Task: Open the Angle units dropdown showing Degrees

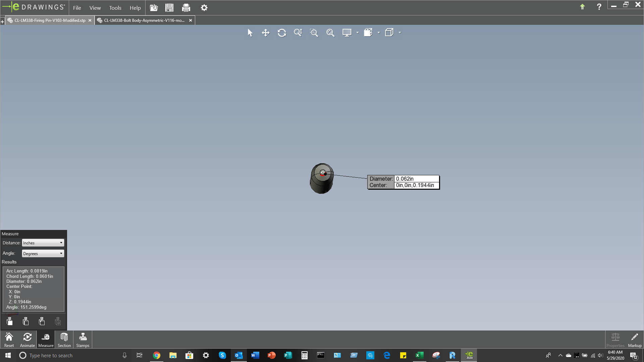Action: pyautogui.click(x=43, y=253)
